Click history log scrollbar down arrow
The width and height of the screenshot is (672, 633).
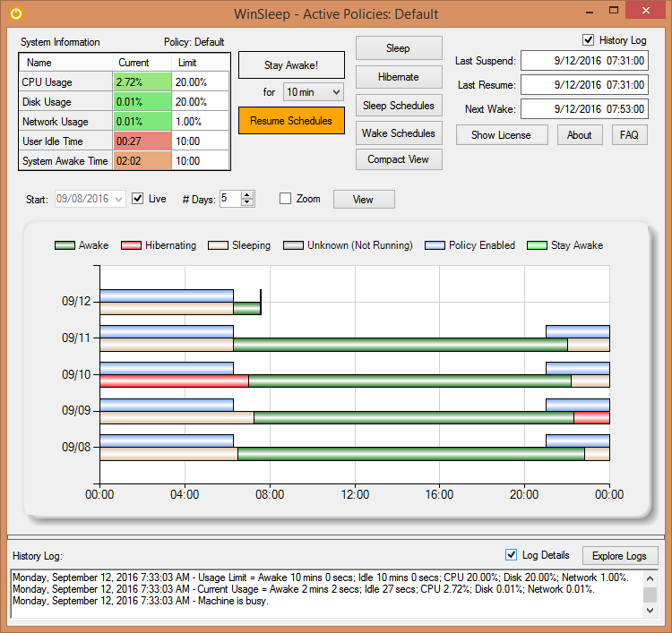point(650,611)
